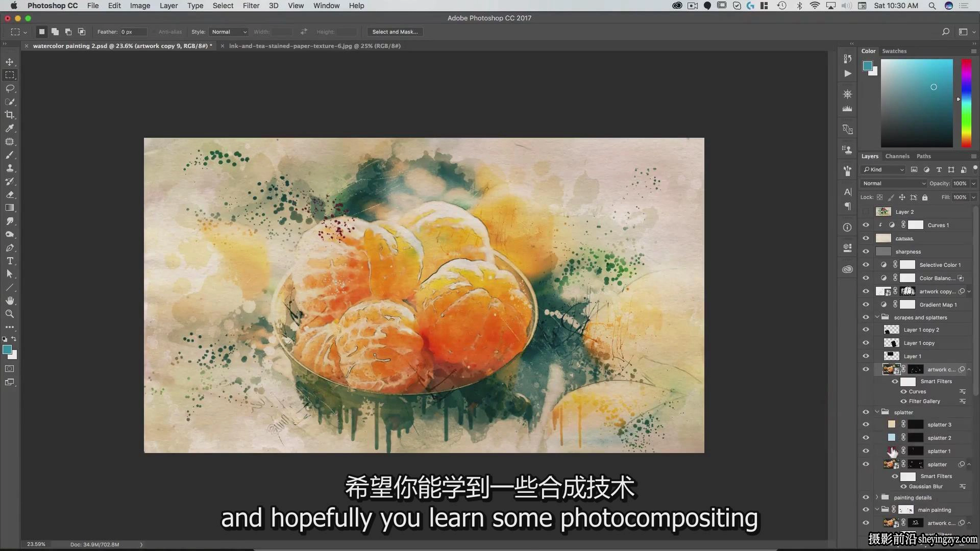This screenshot has height=551, width=980.
Task: Click the hue spectrum slider in Color panel
Action: (966, 103)
